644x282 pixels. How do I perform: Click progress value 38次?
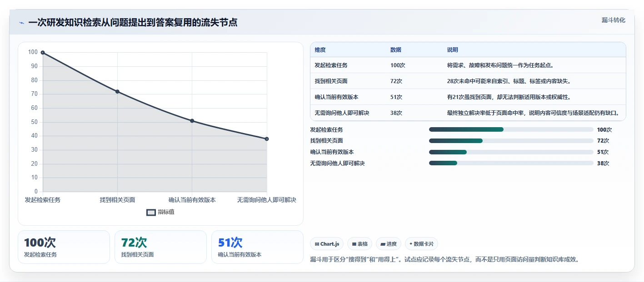[x=603, y=163]
